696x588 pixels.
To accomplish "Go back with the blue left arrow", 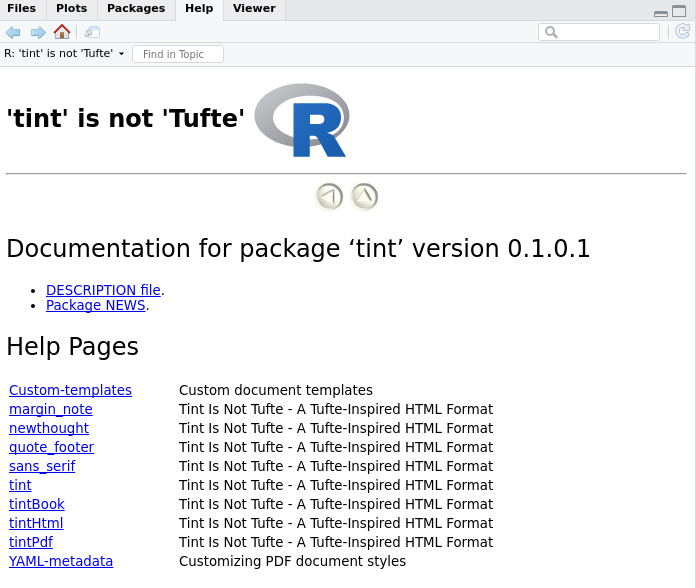I will click(13, 32).
